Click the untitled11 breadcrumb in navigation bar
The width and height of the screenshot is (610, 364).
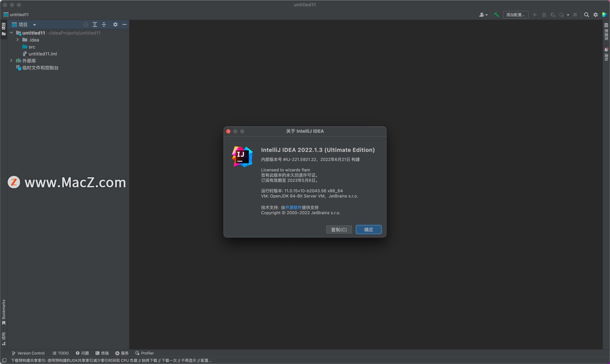tap(16, 15)
